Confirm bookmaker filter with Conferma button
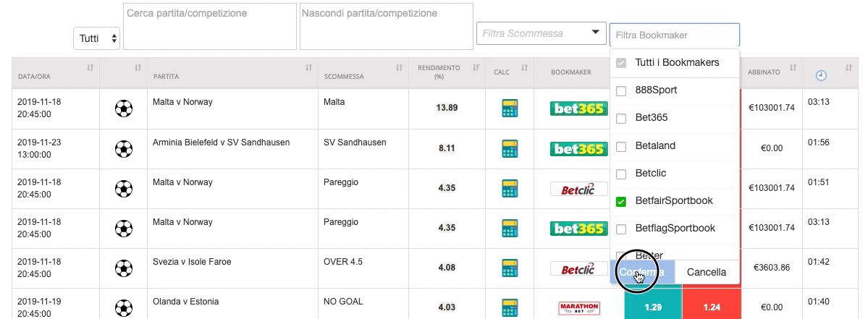 pyautogui.click(x=642, y=272)
